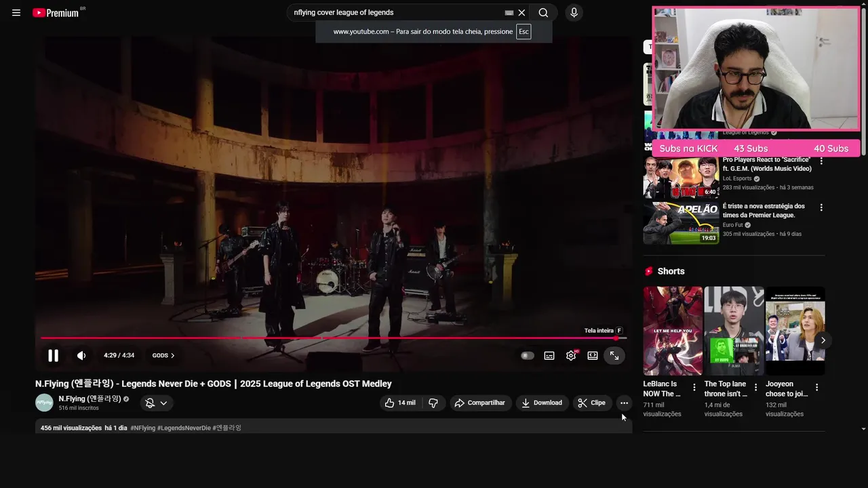Show next Shorts with arrow chevron

[823, 340]
